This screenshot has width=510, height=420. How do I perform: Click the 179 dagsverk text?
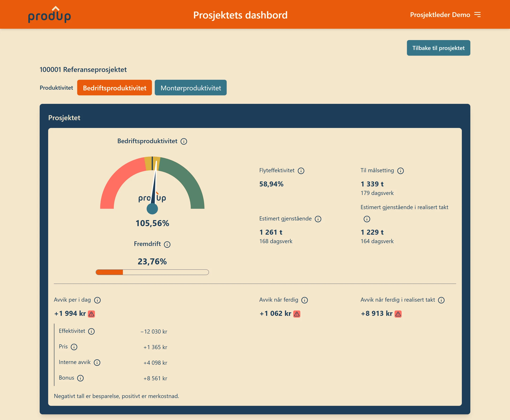(x=377, y=193)
